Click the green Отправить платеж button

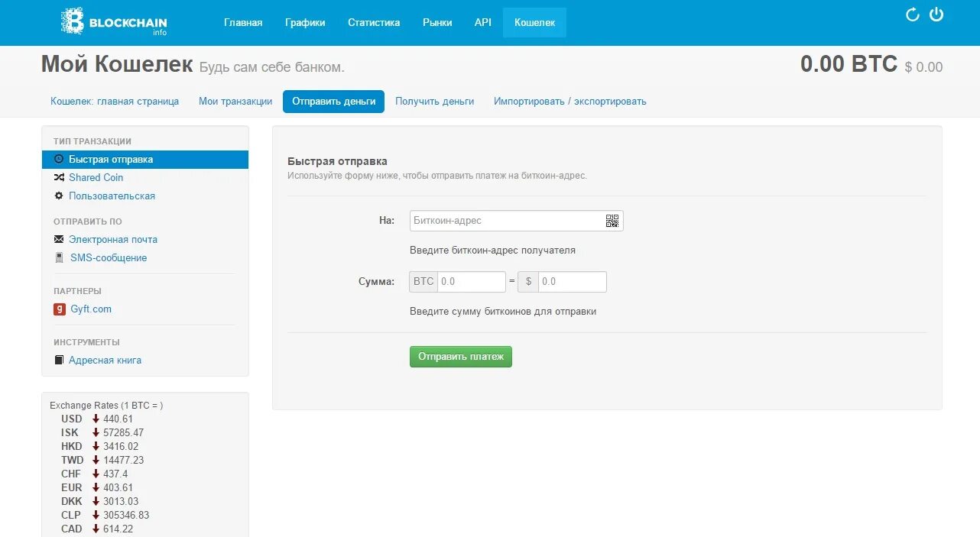[461, 357]
